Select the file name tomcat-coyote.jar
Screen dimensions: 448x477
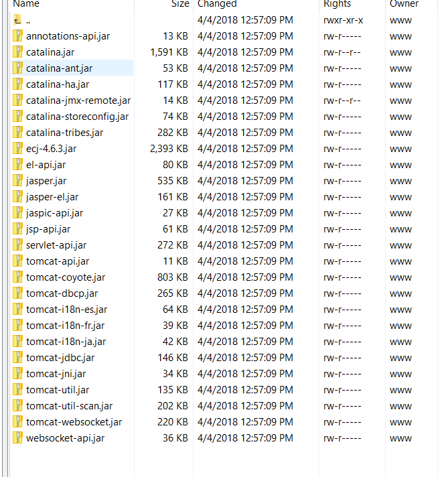(66, 277)
